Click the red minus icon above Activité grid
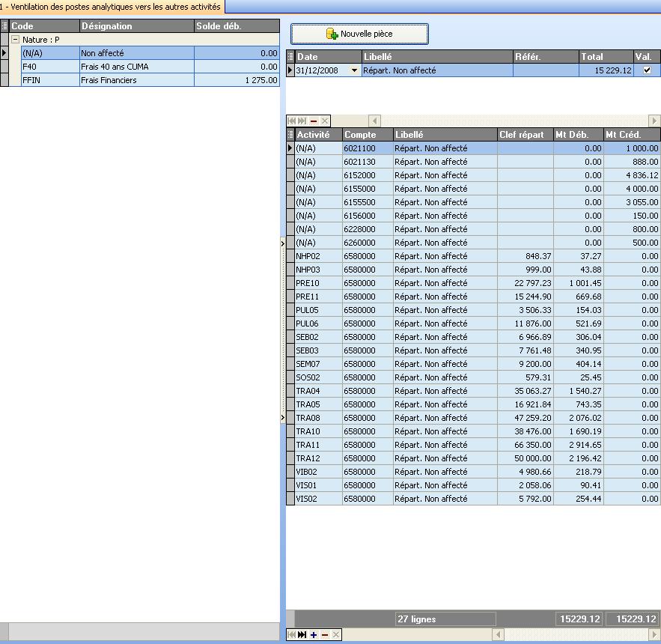This screenshot has height=644, width=661. [x=314, y=121]
